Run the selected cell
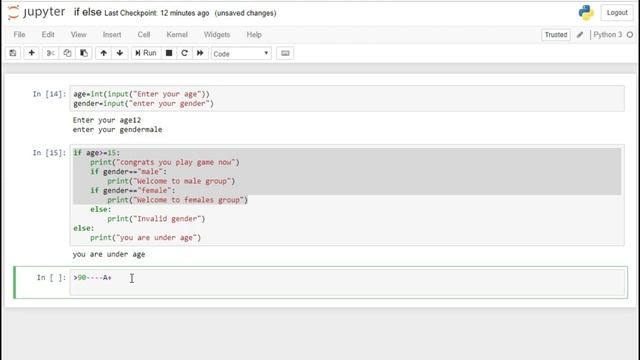This screenshot has height=360, width=640. click(146, 53)
